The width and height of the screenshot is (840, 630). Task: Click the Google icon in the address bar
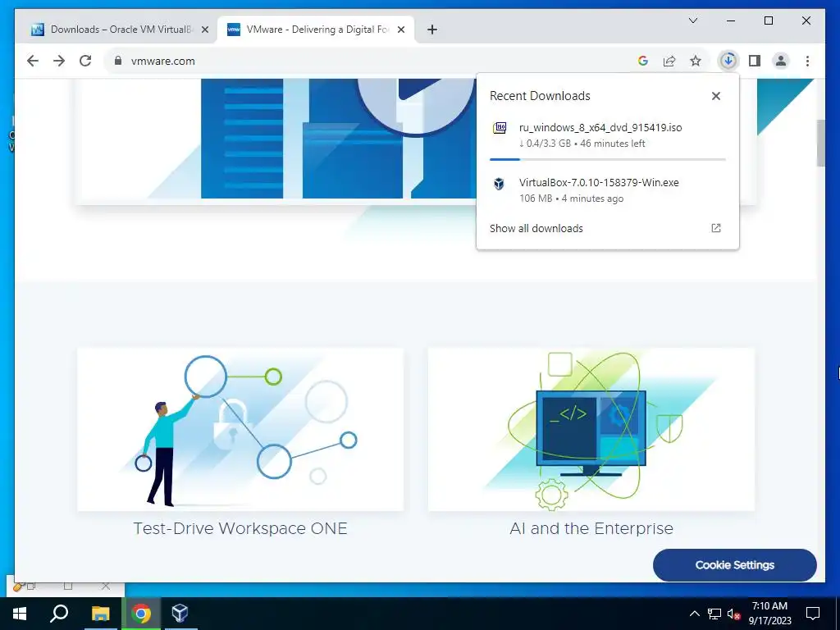pyautogui.click(x=643, y=61)
